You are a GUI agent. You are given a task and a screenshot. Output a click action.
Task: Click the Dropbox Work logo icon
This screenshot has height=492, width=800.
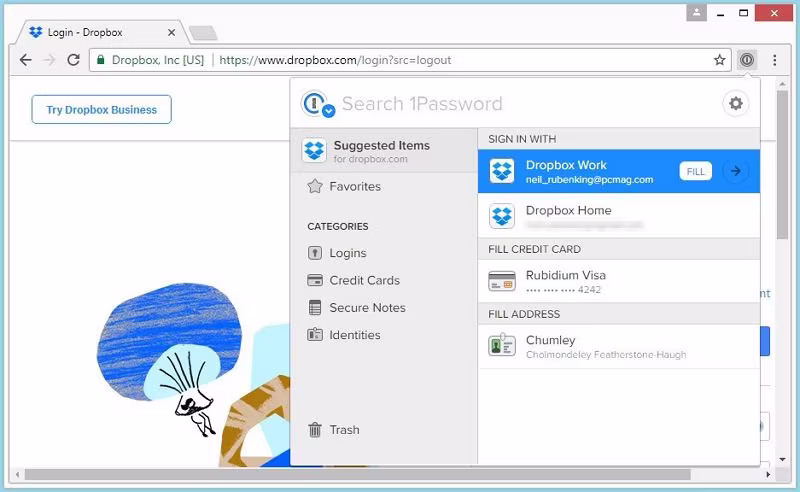pyautogui.click(x=502, y=171)
